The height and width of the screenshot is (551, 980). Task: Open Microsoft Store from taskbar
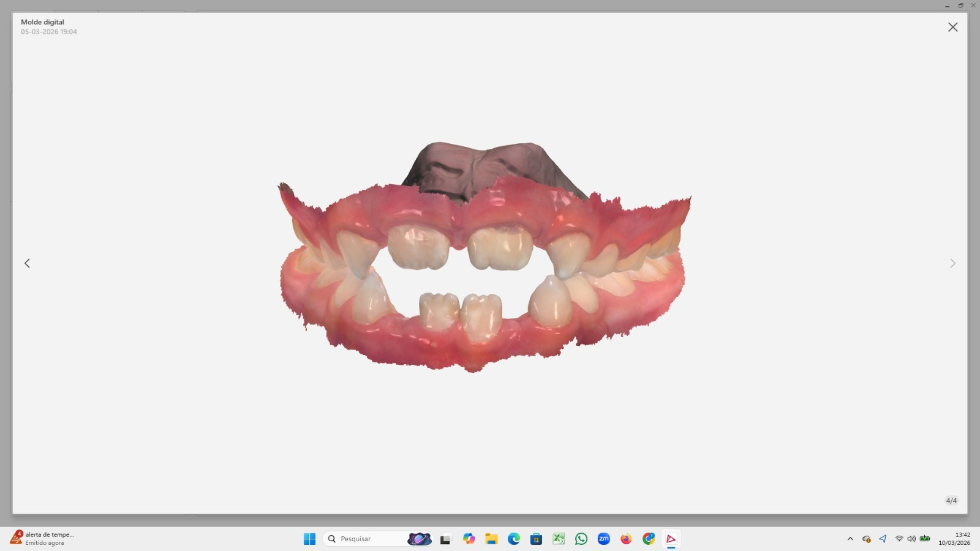point(536,539)
